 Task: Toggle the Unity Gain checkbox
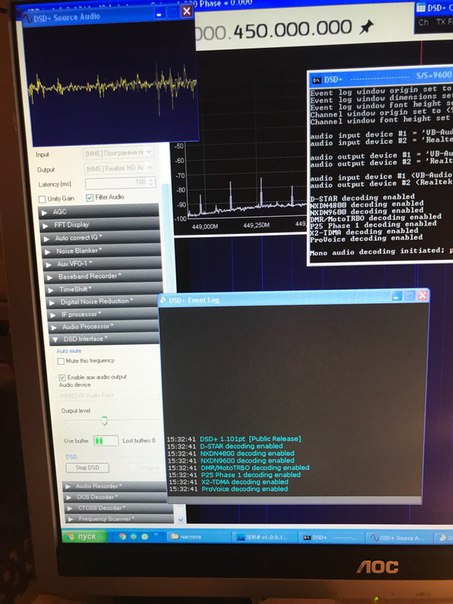pyautogui.click(x=42, y=199)
